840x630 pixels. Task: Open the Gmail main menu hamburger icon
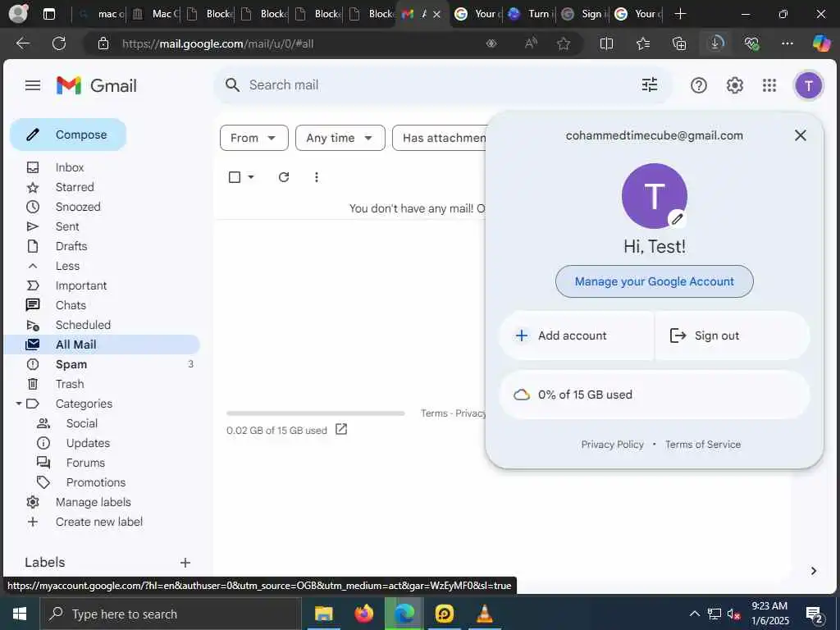33,85
